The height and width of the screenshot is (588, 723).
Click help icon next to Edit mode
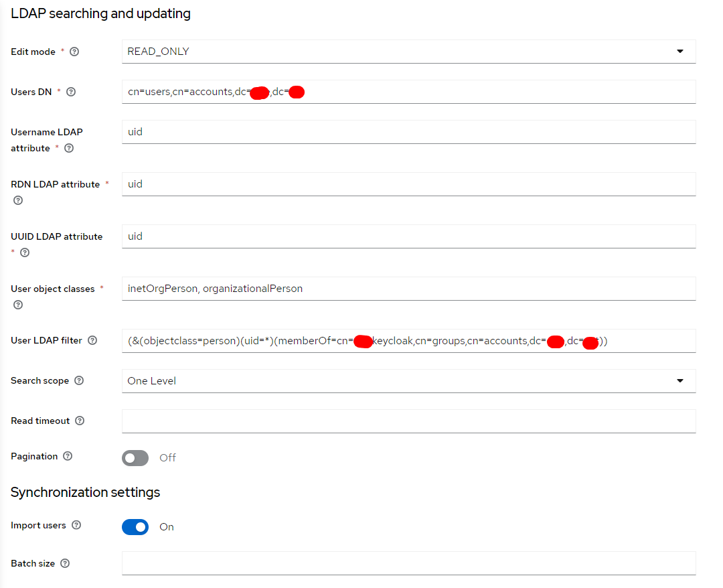click(74, 52)
